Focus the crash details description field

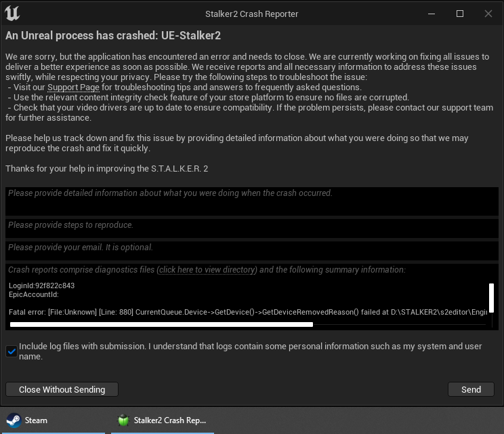252,201
